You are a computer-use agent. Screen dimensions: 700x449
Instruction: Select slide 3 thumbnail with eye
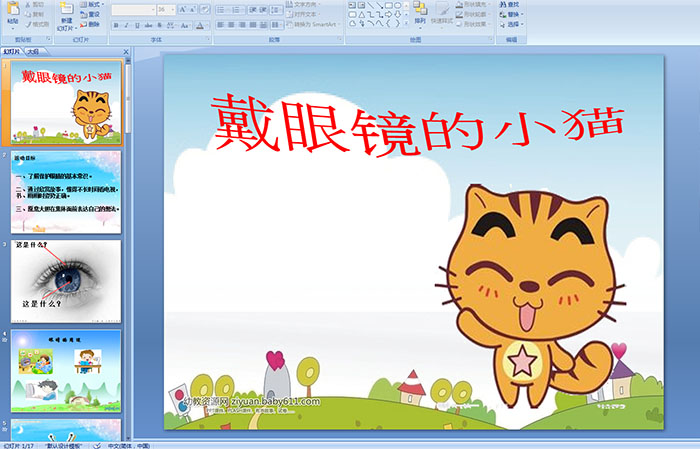(66, 282)
